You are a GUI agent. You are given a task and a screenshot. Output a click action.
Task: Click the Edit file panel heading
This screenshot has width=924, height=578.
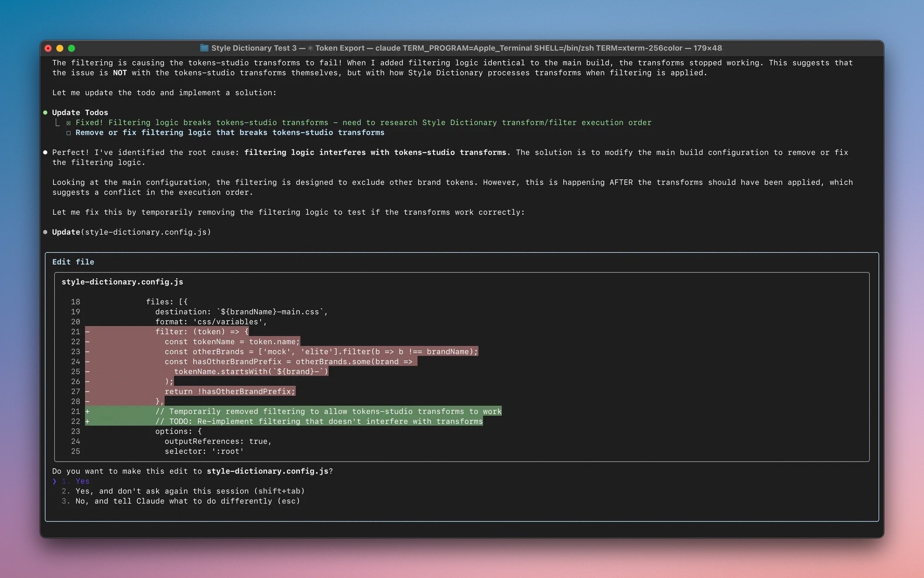[73, 262]
